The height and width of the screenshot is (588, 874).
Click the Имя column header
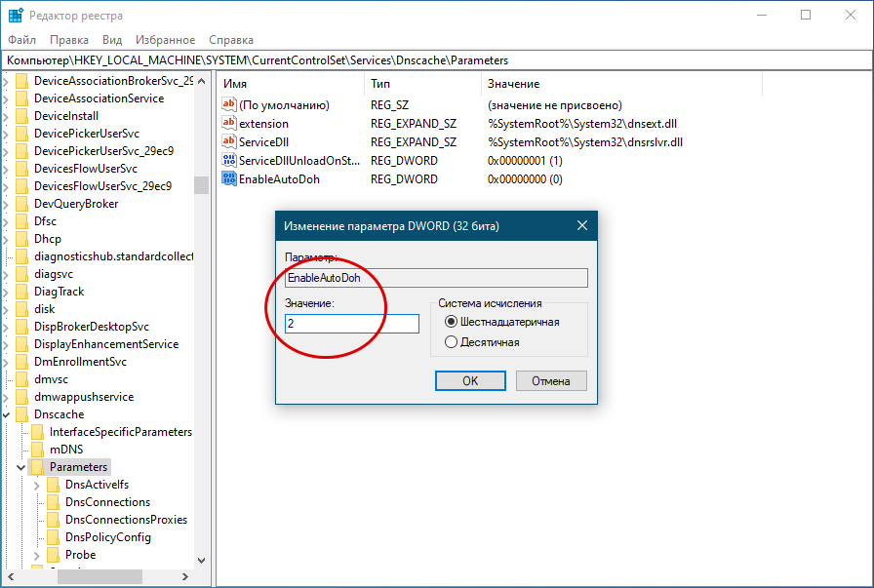(292, 84)
